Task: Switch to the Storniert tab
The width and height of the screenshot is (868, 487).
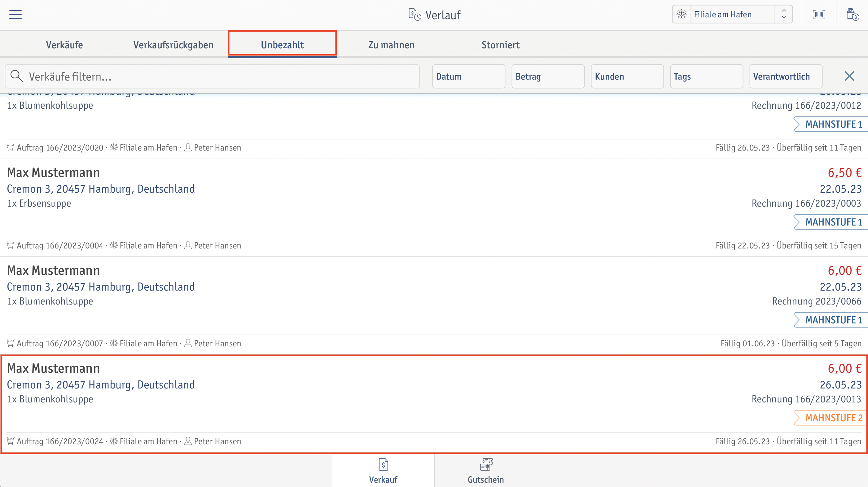Action: pos(500,45)
